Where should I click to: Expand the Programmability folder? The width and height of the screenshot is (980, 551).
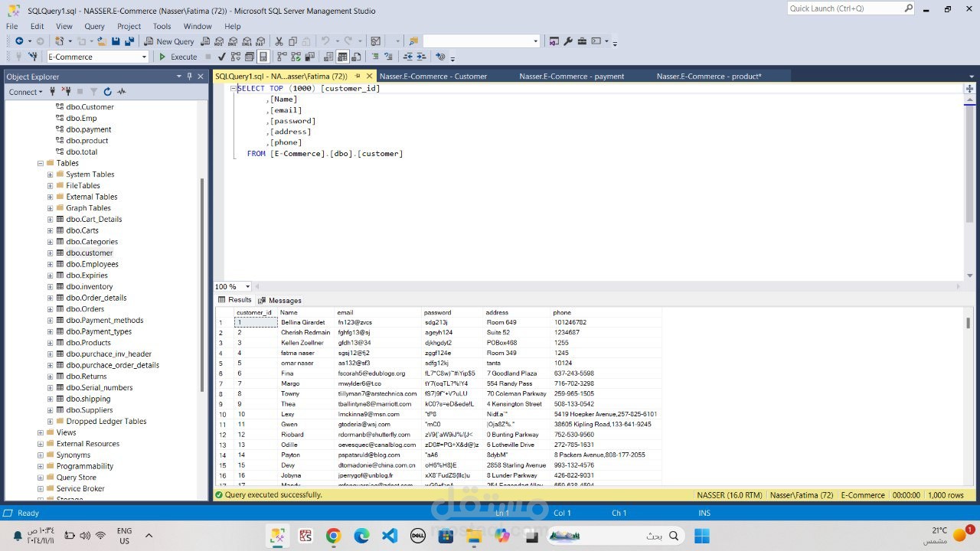click(x=41, y=466)
